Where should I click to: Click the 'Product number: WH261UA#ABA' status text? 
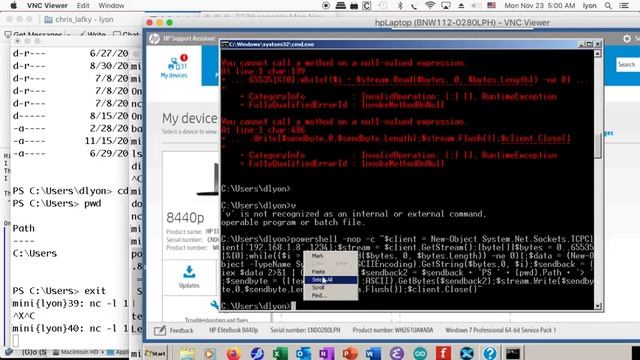point(393,330)
